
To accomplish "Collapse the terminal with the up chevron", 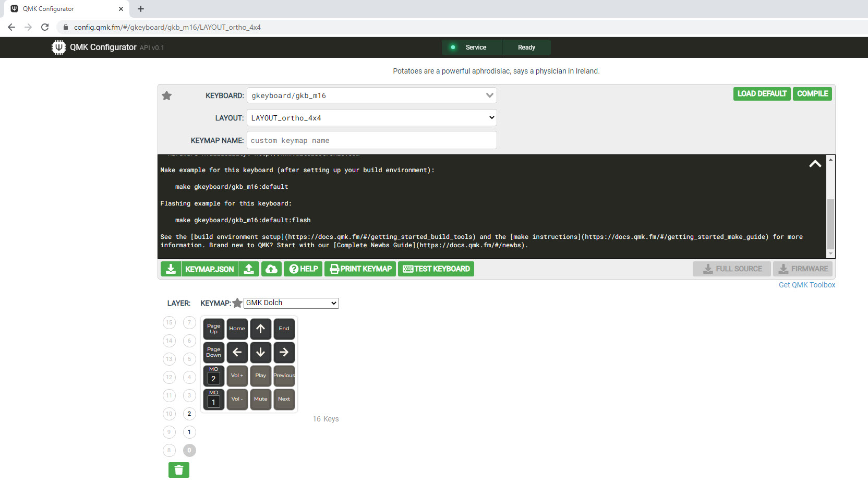I will pyautogui.click(x=815, y=164).
